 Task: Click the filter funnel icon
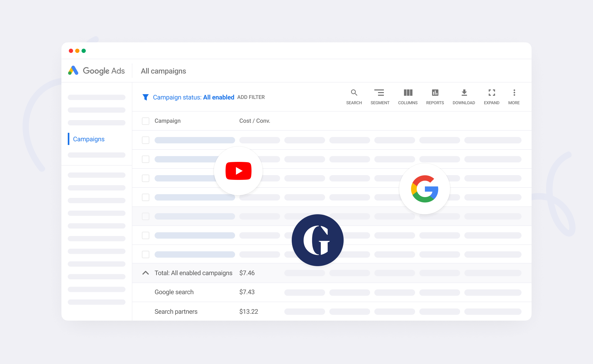[x=145, y=97]
